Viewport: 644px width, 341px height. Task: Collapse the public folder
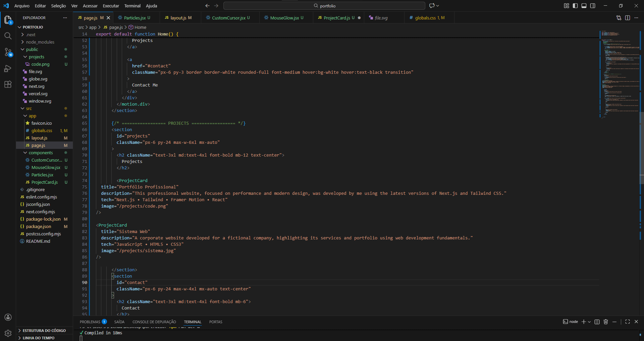[x=32, y=49]
